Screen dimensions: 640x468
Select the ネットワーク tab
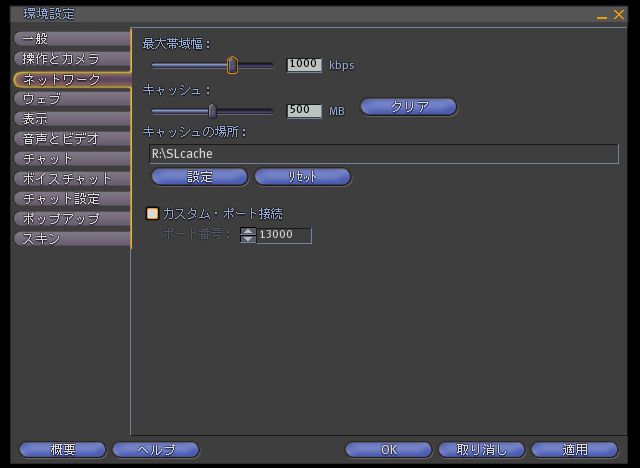[72, 79]
